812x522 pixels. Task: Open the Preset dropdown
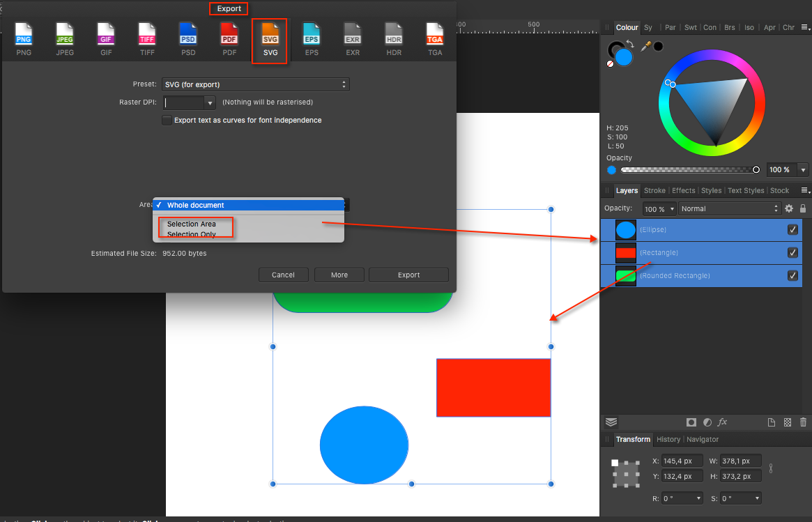tap(255, 84)
